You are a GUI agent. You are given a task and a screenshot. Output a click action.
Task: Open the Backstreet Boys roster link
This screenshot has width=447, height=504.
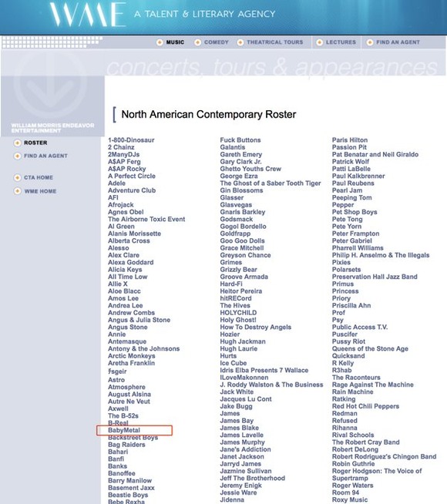coord(133,438)
